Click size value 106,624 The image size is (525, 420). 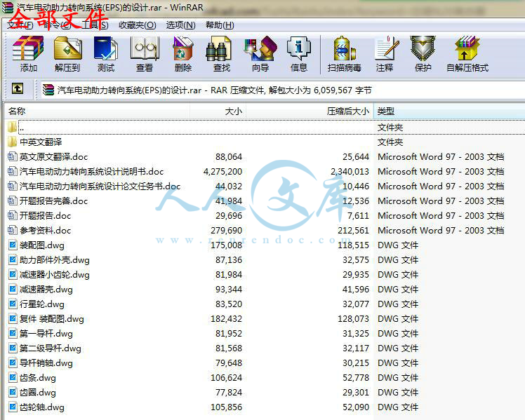tap(226, 377)
